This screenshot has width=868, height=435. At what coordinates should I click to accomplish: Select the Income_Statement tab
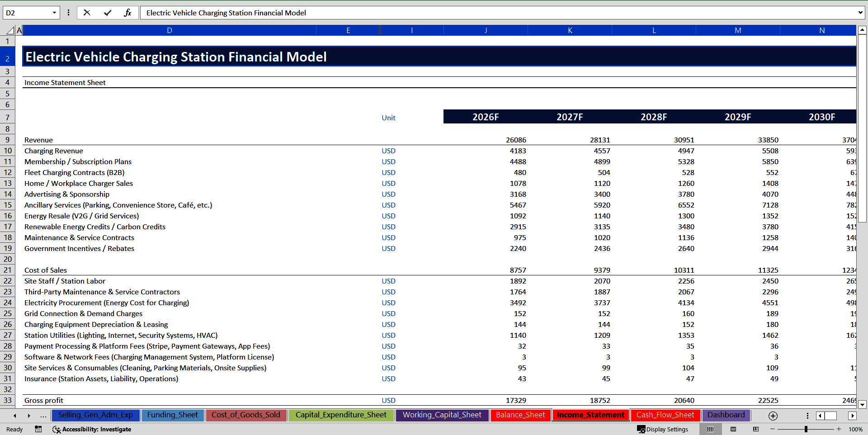click(x=590, y=415)
